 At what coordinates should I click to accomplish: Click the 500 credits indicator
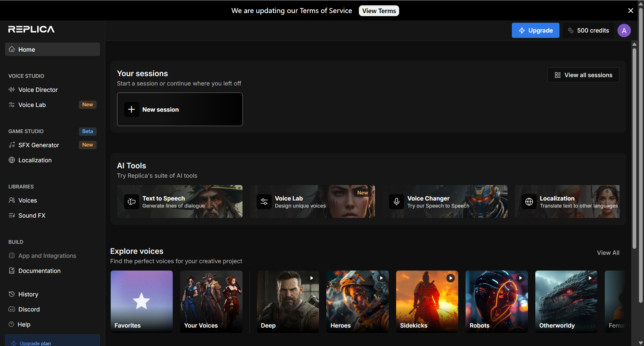click(x=588, y=31)
